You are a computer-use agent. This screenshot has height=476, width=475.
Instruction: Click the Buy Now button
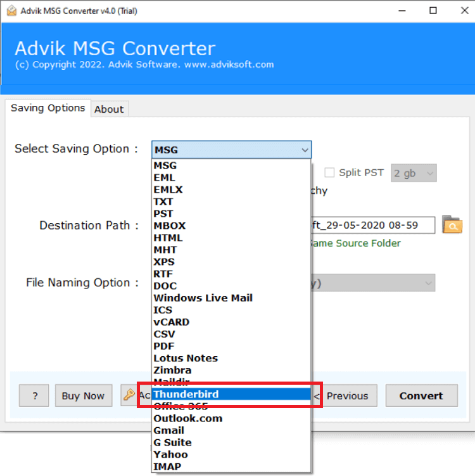click(84, 396)
